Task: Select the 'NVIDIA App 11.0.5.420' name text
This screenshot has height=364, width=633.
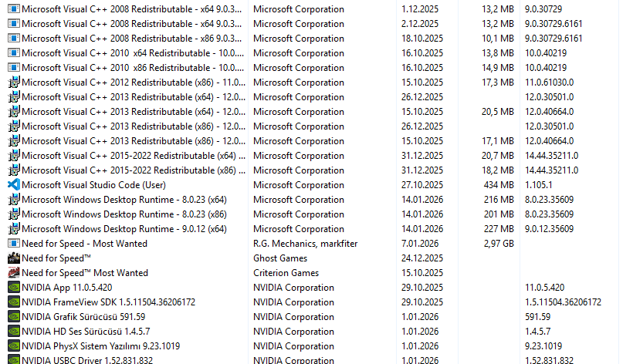Action: [x=67, y=288]
